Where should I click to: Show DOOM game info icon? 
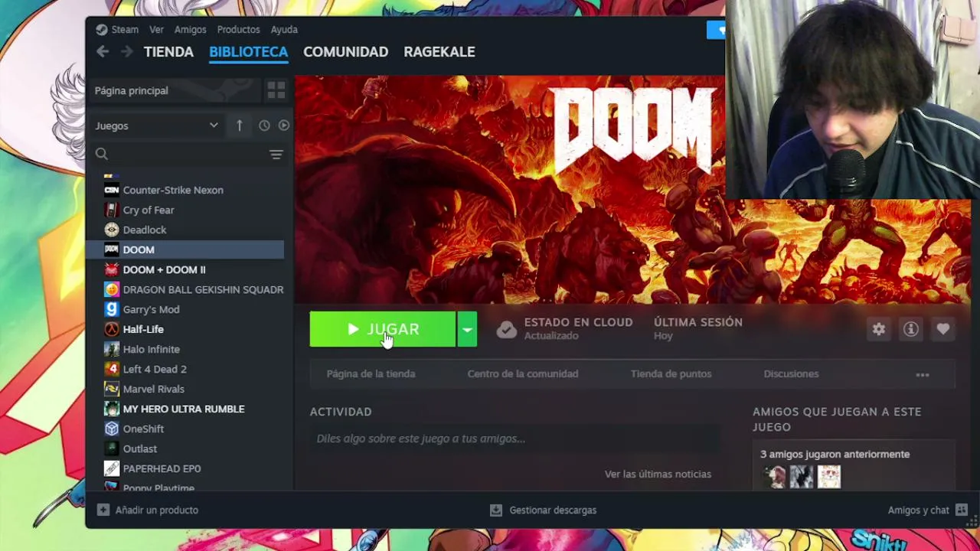point(911,329)
